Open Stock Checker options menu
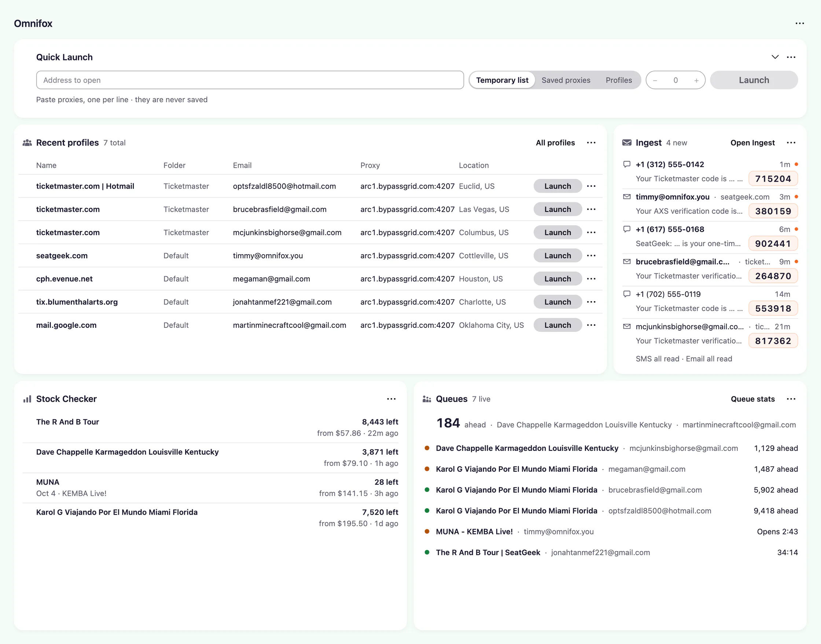 [391, 399]
